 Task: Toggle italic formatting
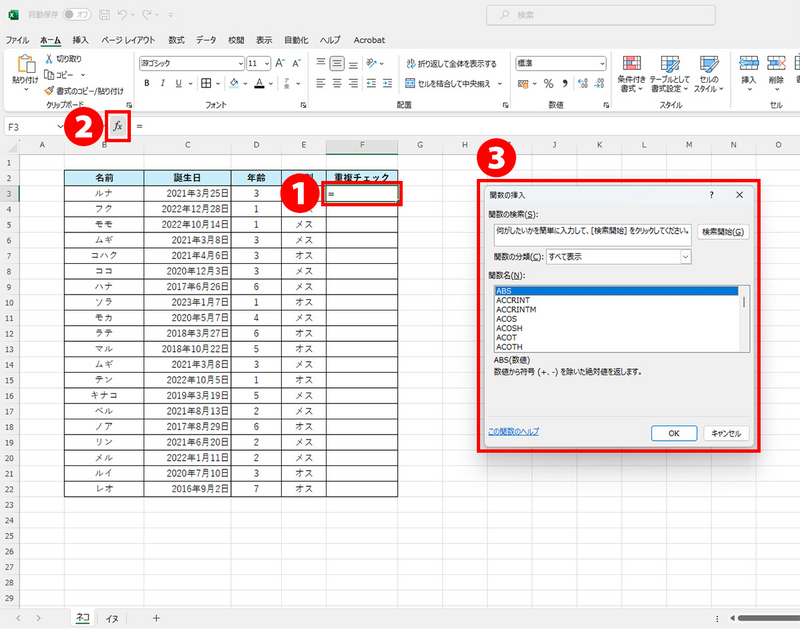coord(162,83)
